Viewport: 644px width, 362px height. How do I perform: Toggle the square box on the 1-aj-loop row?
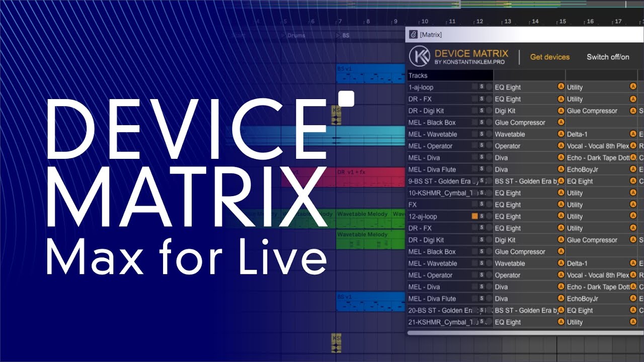click(x=474, y=87)
